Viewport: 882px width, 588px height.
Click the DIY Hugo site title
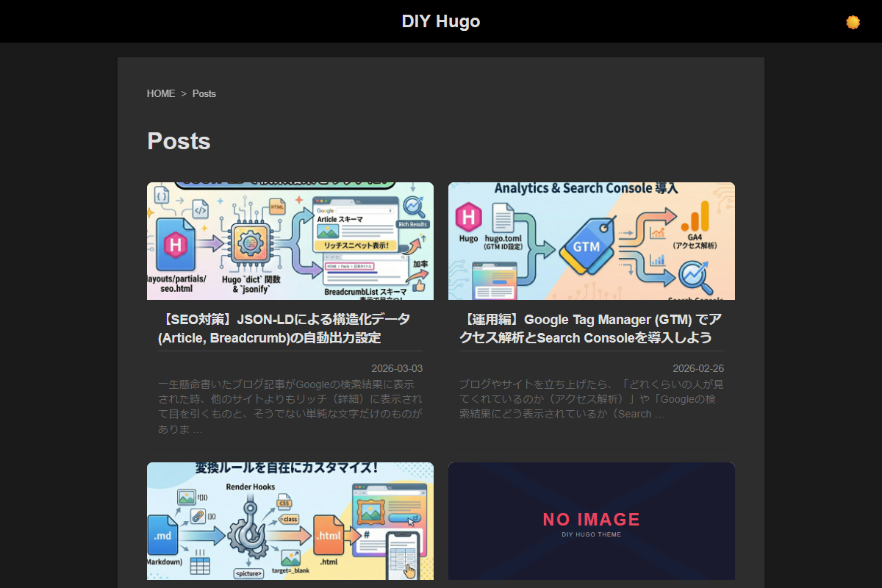440,21
